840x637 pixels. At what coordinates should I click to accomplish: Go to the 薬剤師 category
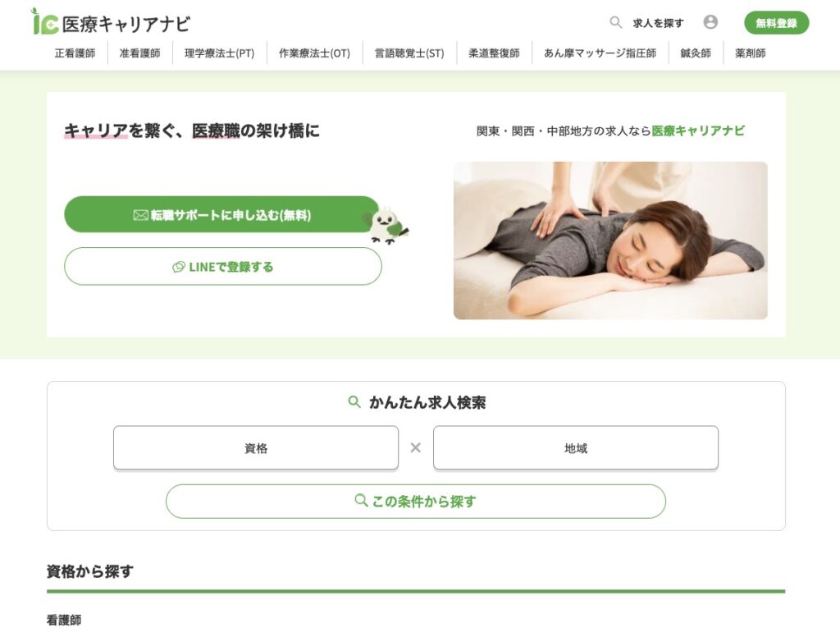pyautogui.click(x=750, y=53)
